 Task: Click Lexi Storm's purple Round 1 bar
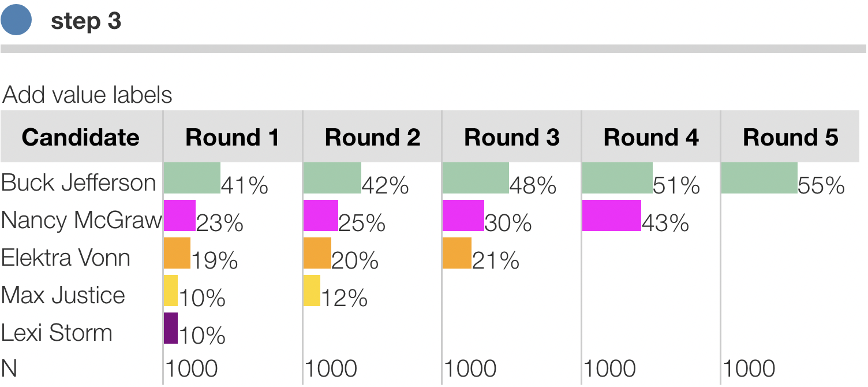[171, 328]
